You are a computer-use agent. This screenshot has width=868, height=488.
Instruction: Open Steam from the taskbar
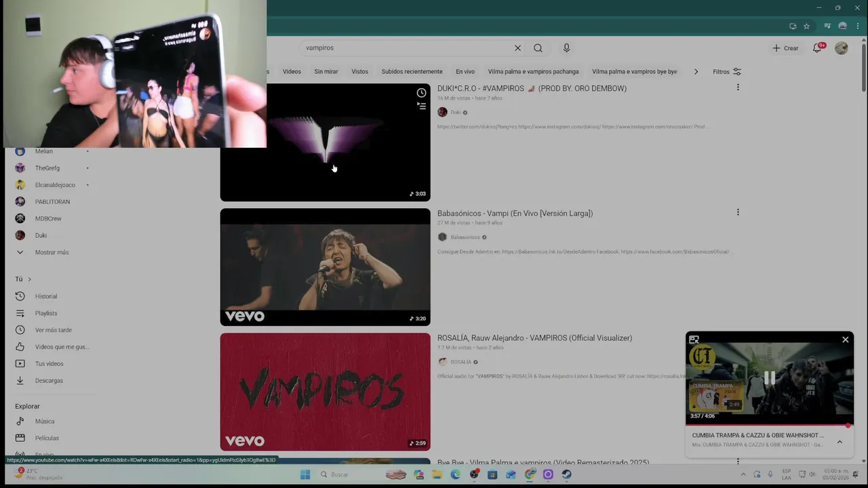(x=566, y=474)
